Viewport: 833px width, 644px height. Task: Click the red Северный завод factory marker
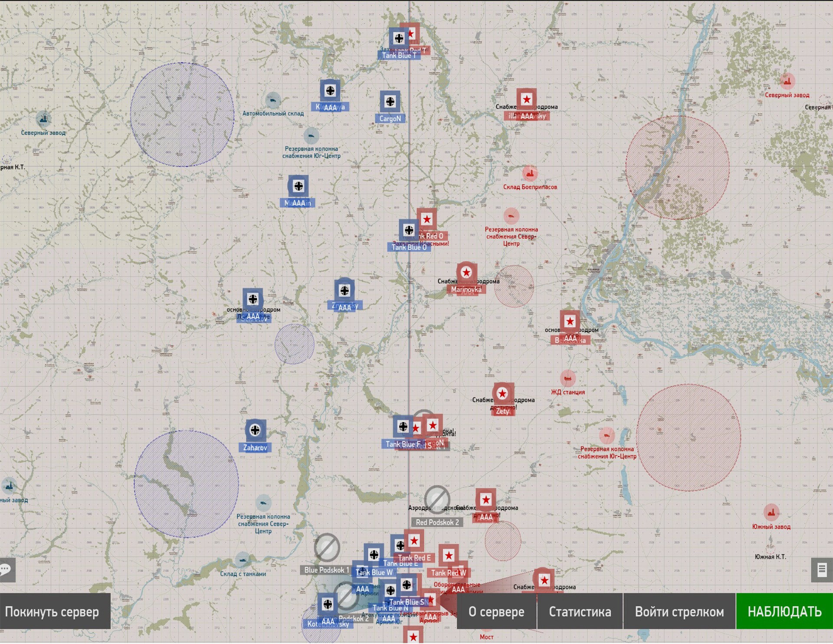(787, 81)
